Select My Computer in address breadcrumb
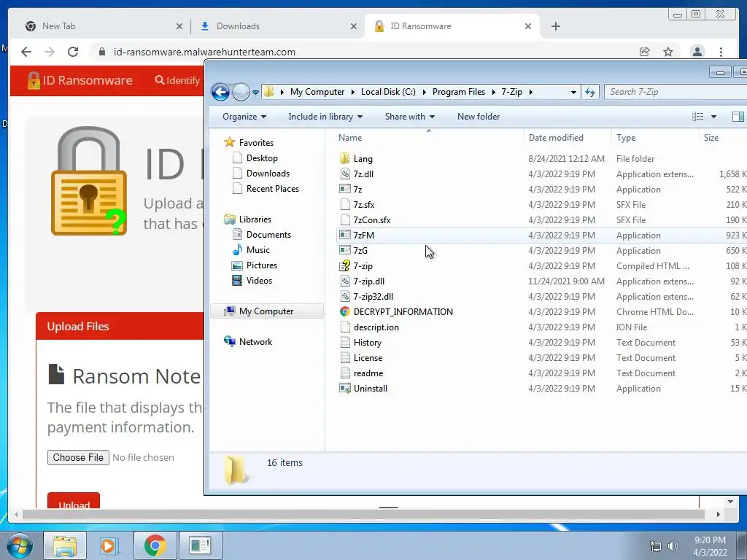This screenshot has height=560, width=747. click(317, 92)
